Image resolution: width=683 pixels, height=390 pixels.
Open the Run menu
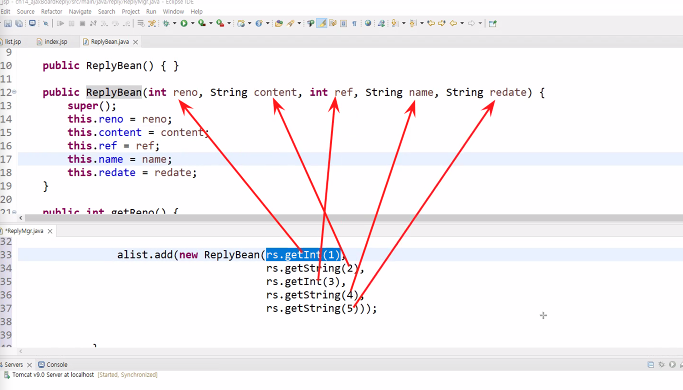151,12
